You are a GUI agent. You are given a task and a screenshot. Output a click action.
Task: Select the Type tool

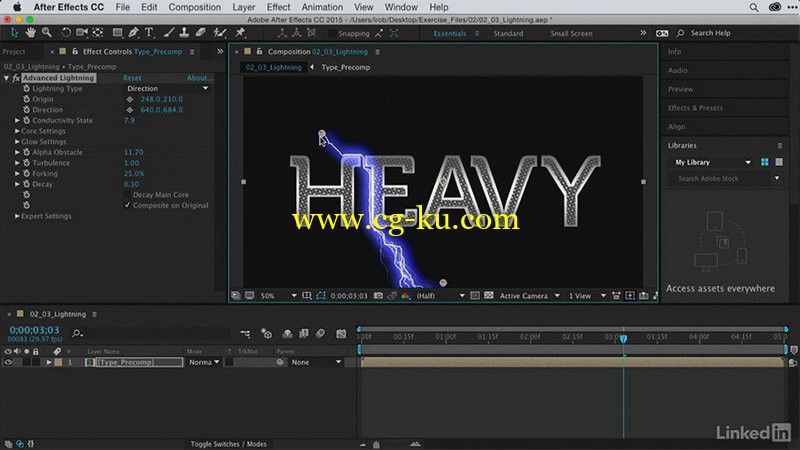(x=149, y=33)
